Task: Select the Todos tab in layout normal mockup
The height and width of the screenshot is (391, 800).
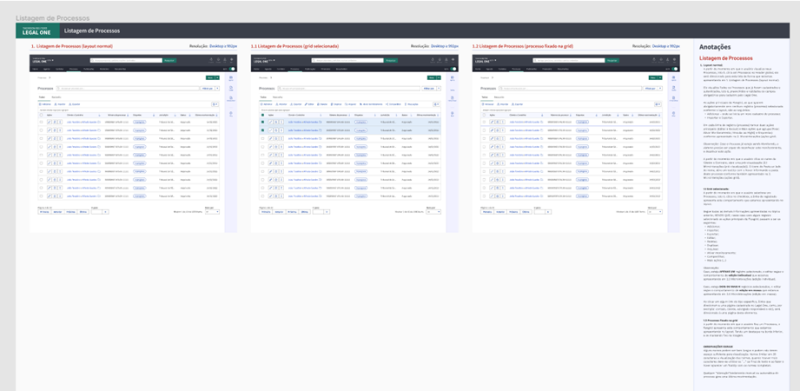Action: point(42,96)
